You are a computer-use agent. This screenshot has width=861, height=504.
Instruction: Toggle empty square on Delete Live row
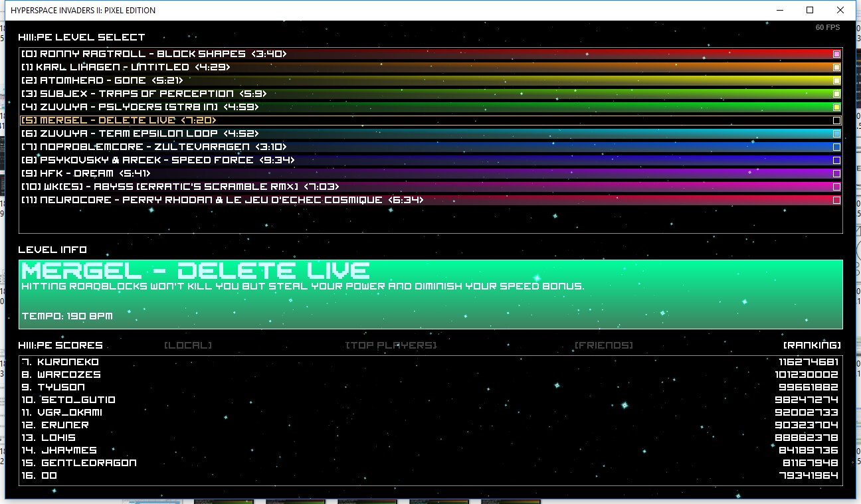tap(836, 120)
